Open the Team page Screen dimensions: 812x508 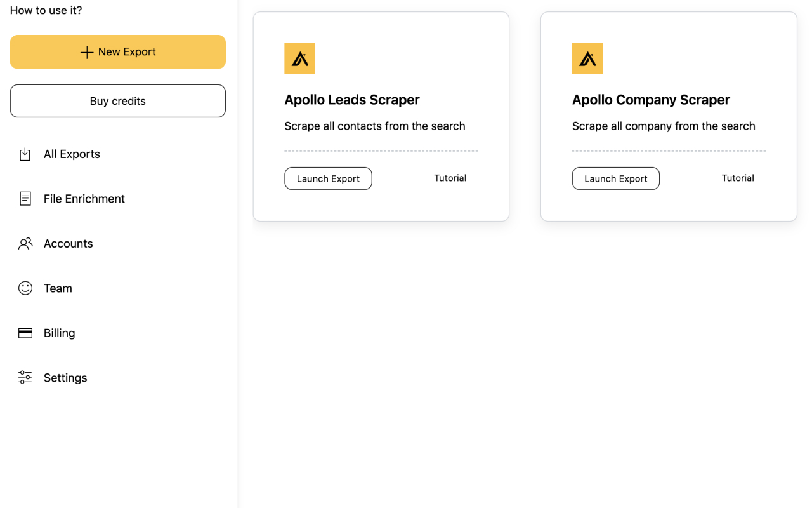click(58, 288)
